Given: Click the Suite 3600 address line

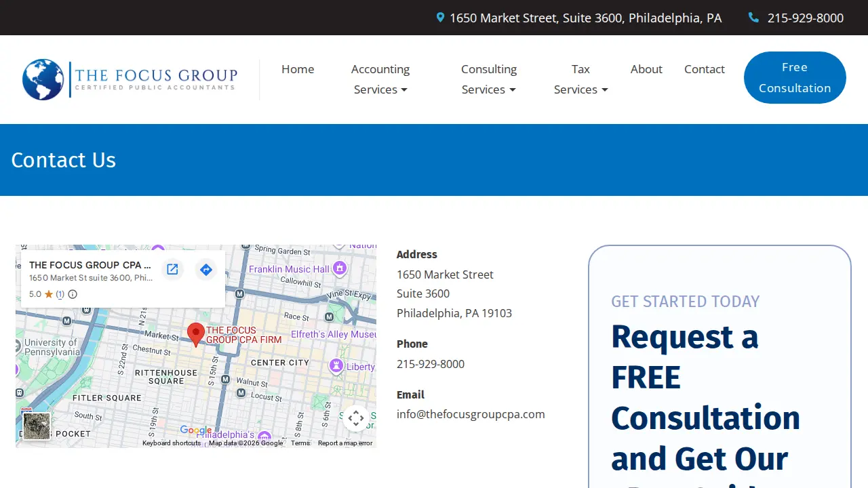Looking at the screenshot, I should pos(423,293).
